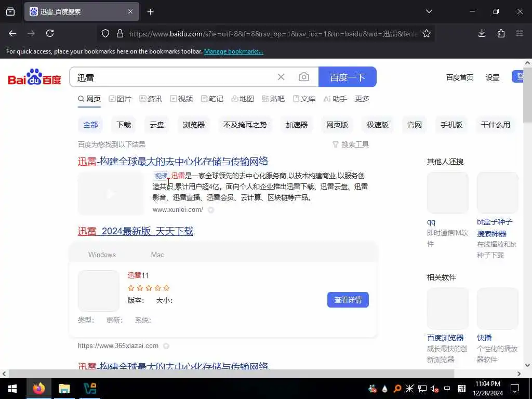Open 百度首页 link

pos(459,77)
